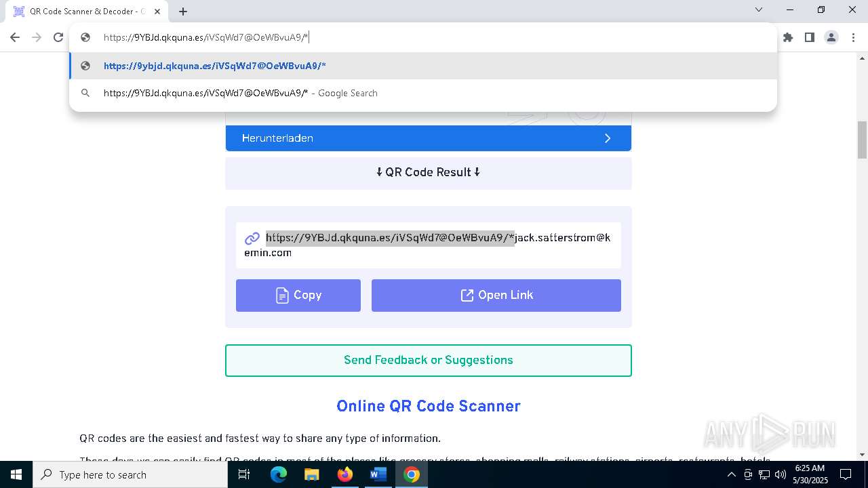
Task: Launch Microsoft Edge from taskbar
Action: (x=279, y=474)
